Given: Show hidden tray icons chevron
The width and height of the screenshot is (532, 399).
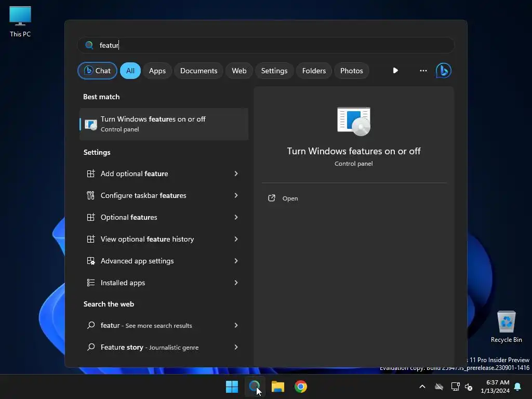Looking at the screenshot, I should point(422,387).
